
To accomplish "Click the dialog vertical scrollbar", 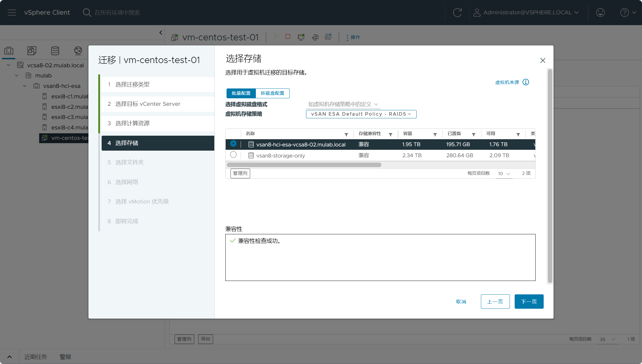I will click(x=550, y=176).
